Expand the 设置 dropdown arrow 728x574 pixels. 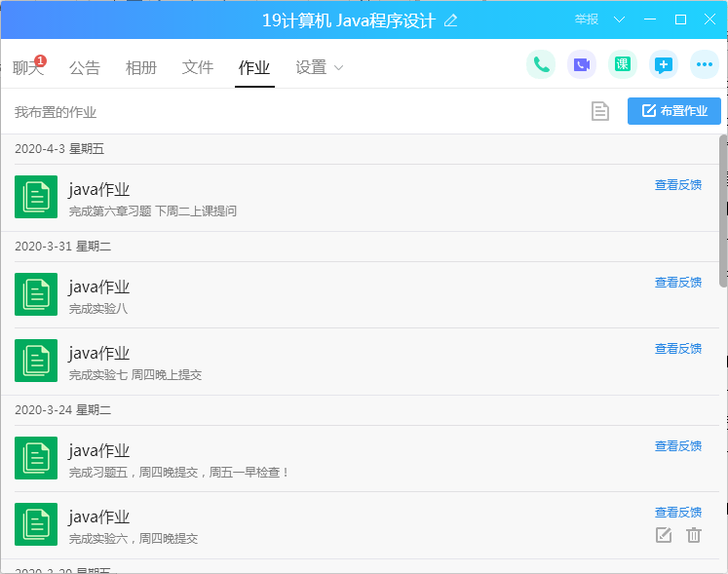(339, 67)
